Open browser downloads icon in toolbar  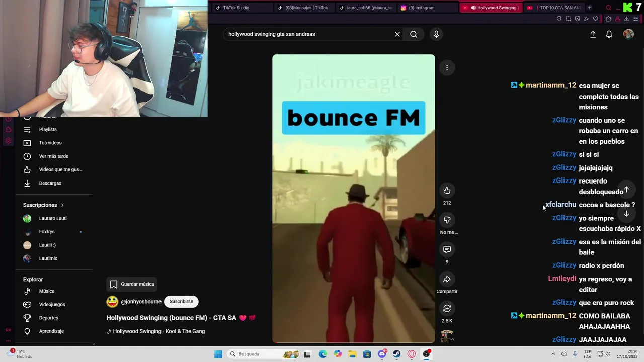627,19
